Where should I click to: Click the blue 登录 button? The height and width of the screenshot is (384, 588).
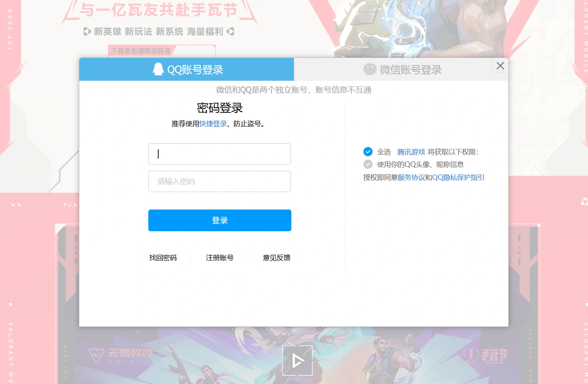coord(220,220)
